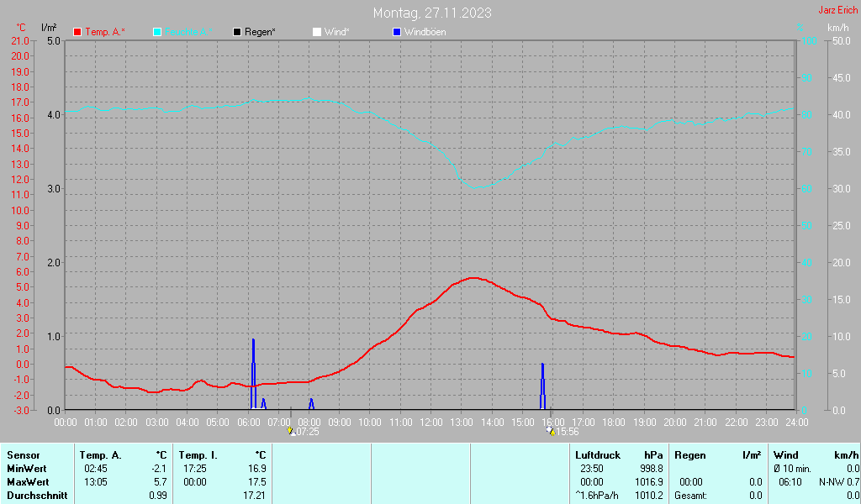Click the chart title 'Montag, 27.11.2023'

point(432,13)
